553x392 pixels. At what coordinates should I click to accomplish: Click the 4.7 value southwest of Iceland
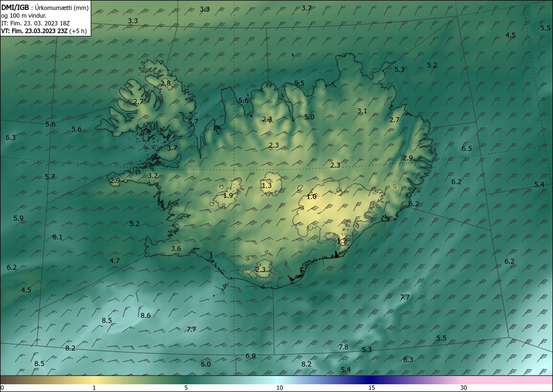point(114,261)
